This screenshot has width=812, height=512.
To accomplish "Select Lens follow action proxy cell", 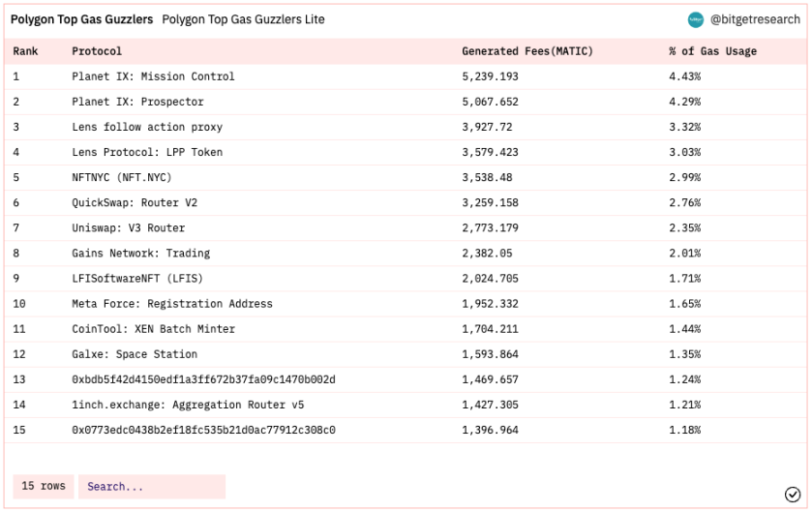I will click(147, 128).
